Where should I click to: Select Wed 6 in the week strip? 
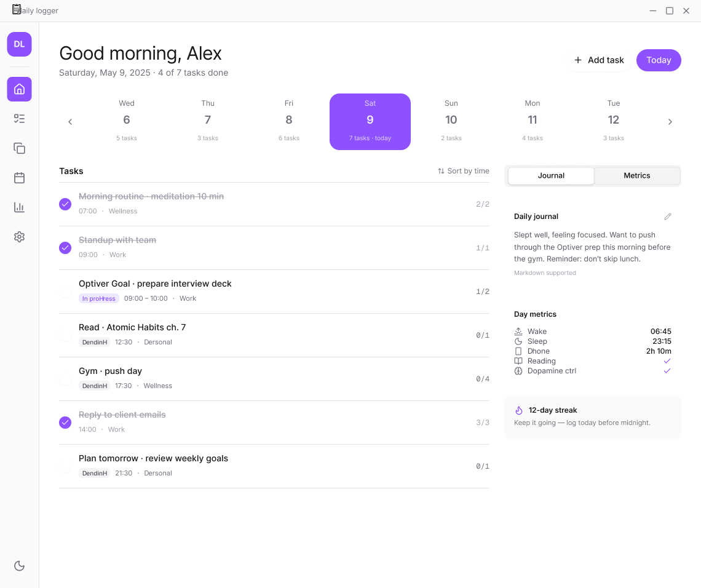127,122
